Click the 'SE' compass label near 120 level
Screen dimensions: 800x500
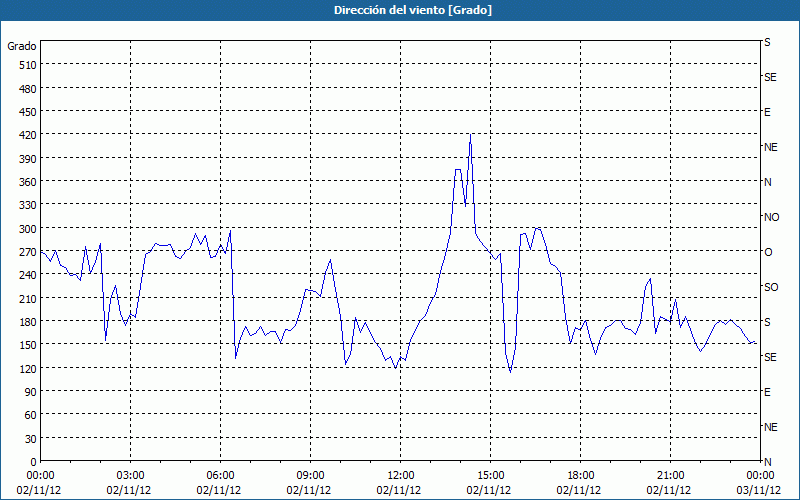coord(770,357)
